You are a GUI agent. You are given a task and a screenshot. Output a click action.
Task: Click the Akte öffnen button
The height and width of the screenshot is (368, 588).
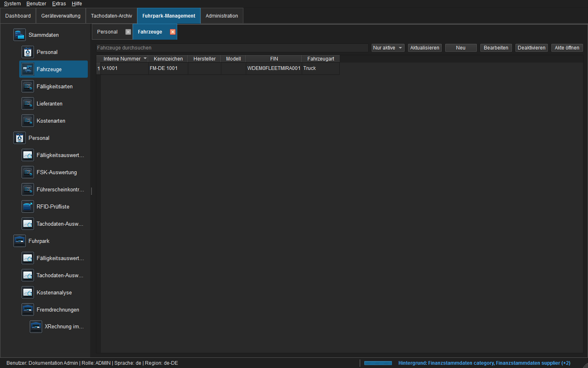pos(567,48)
